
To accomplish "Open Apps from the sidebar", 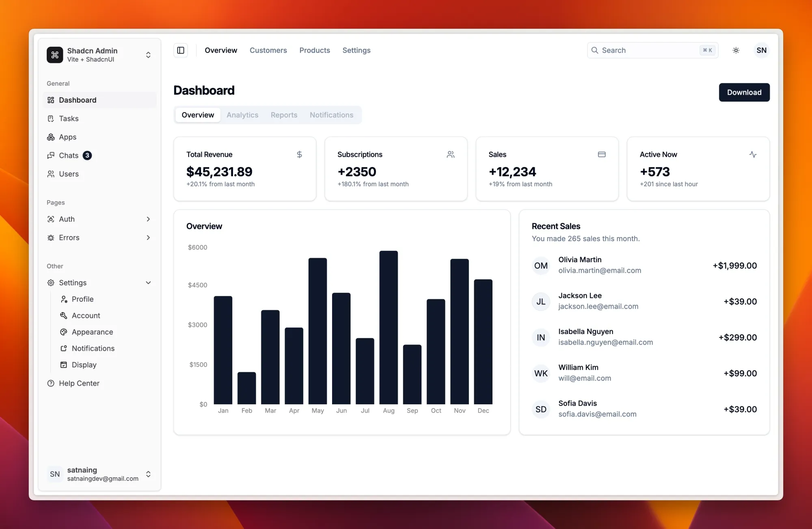I will point(67,137).
